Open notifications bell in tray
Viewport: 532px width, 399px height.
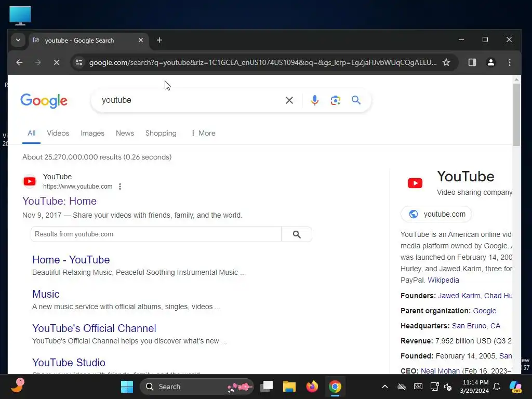(x=497, y=387)
